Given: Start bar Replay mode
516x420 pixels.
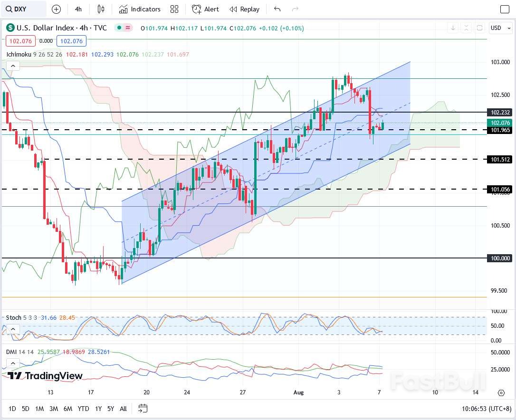Looking at the screenshot, I should point(244,9).
